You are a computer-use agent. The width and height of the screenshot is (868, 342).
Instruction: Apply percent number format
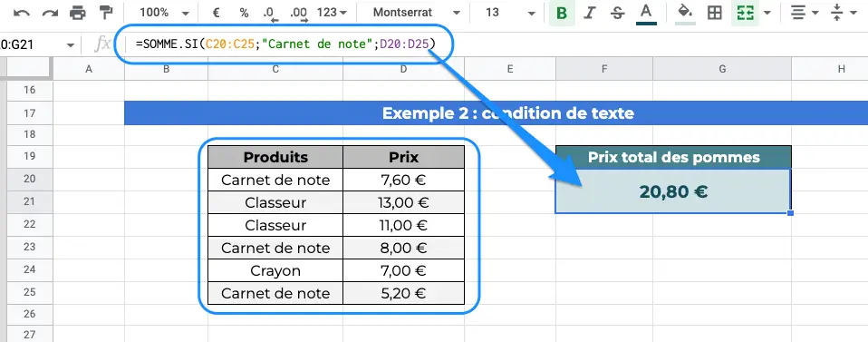point(244,12)
